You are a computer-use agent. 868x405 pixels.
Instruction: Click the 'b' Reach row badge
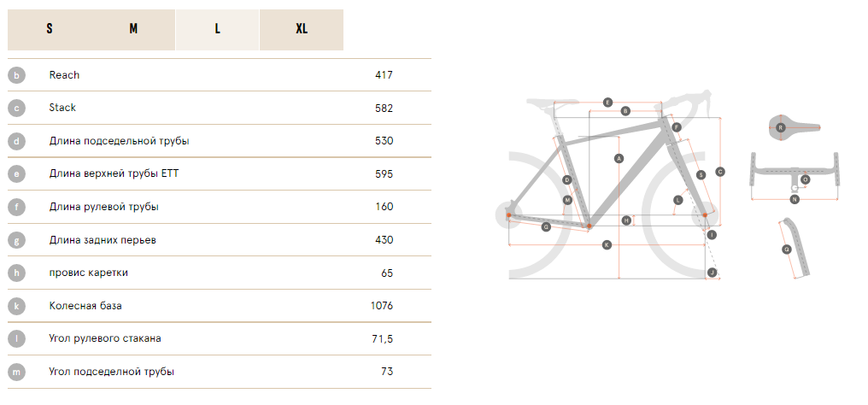pyautogui.click(x=16, y=75)
